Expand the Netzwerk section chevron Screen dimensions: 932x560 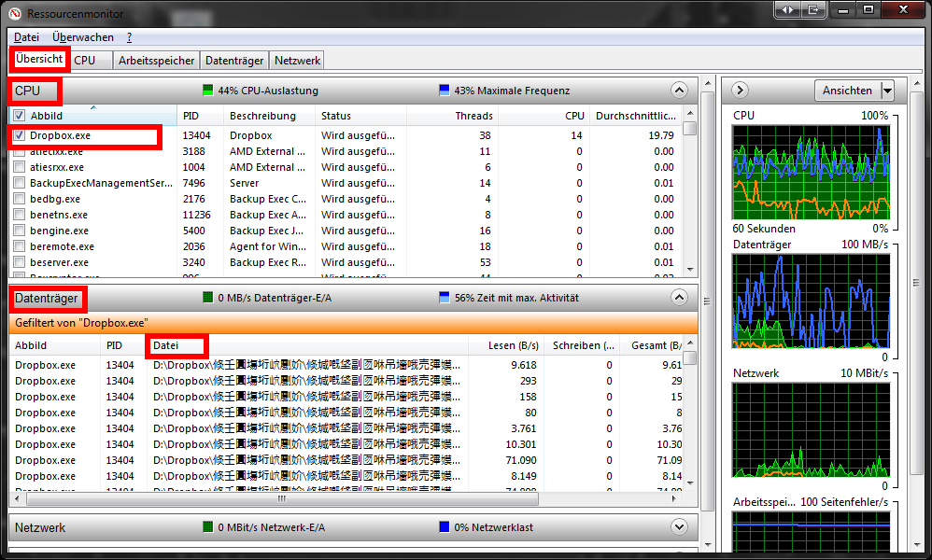click(x=679, y=527)
